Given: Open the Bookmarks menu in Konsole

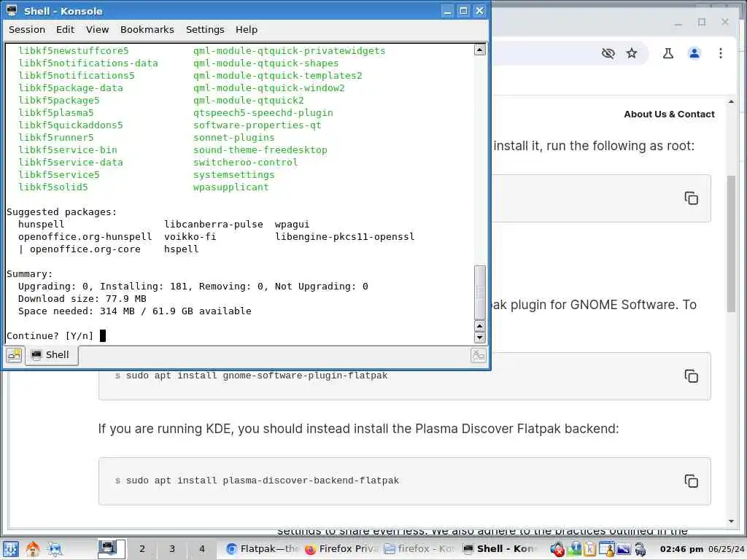Looking at the screenshot, I should 147,29.
